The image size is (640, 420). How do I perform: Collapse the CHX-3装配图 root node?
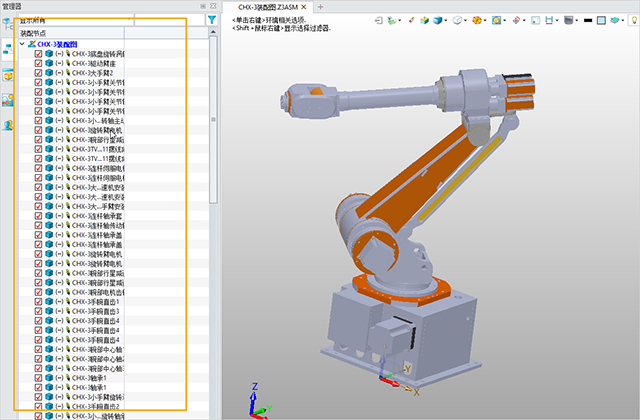22,44
